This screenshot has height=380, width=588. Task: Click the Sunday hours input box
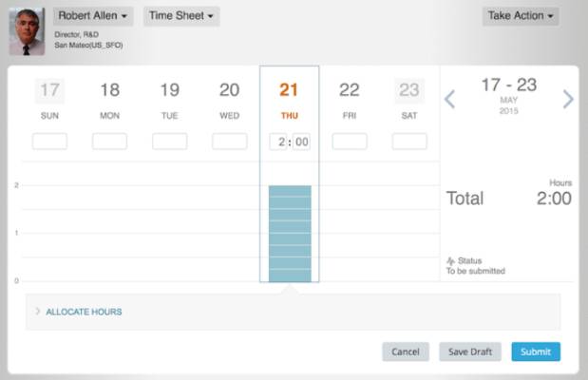tap(49, 142)
